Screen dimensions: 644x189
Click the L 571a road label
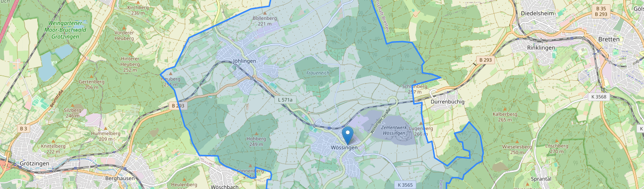(285, 100)
